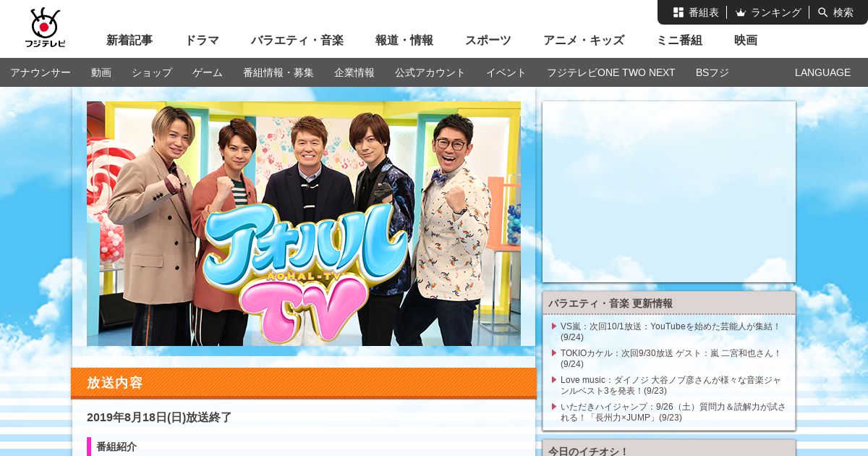Screen dimensions: 868x456
Task: Open the 新着記事 menu
Action: coord(129,41)
